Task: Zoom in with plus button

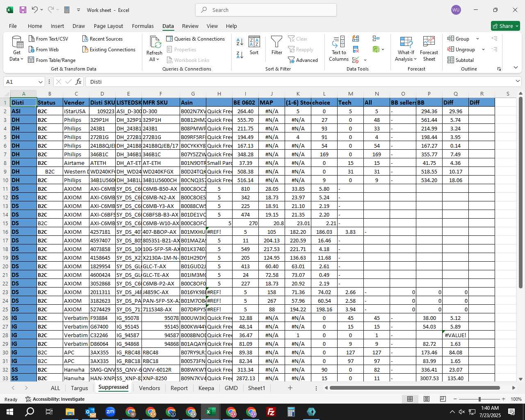Action: click(x=503, y=399)
